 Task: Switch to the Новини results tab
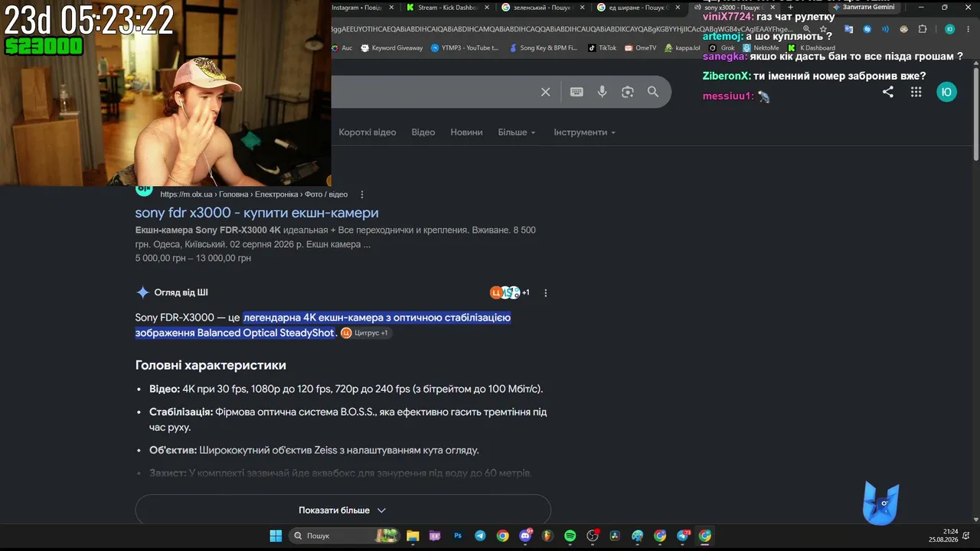point(466,132)
